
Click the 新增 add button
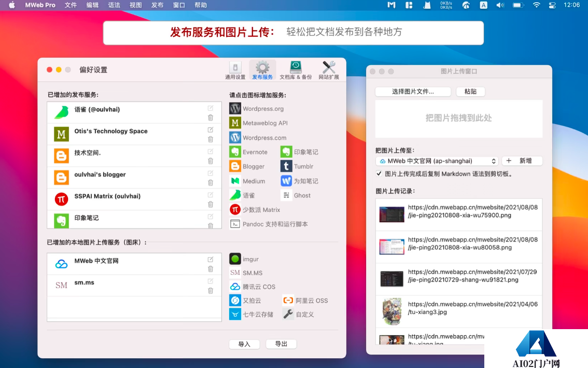tap(522, 161)
